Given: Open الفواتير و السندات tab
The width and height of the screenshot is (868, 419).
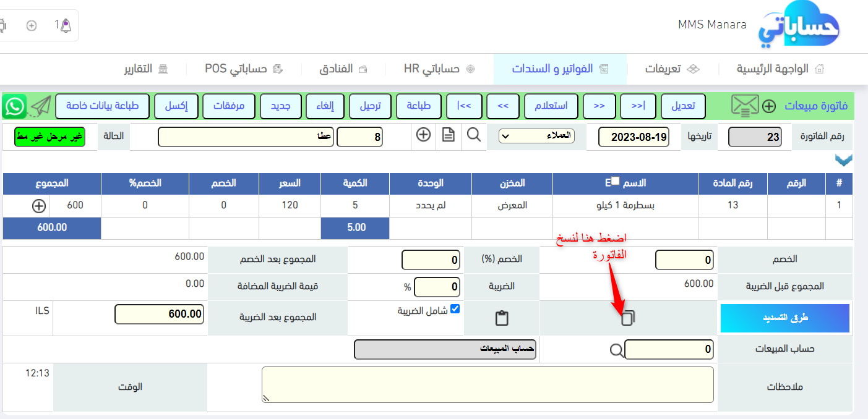Looking at the screenshot, I should [x=559, y=69].
